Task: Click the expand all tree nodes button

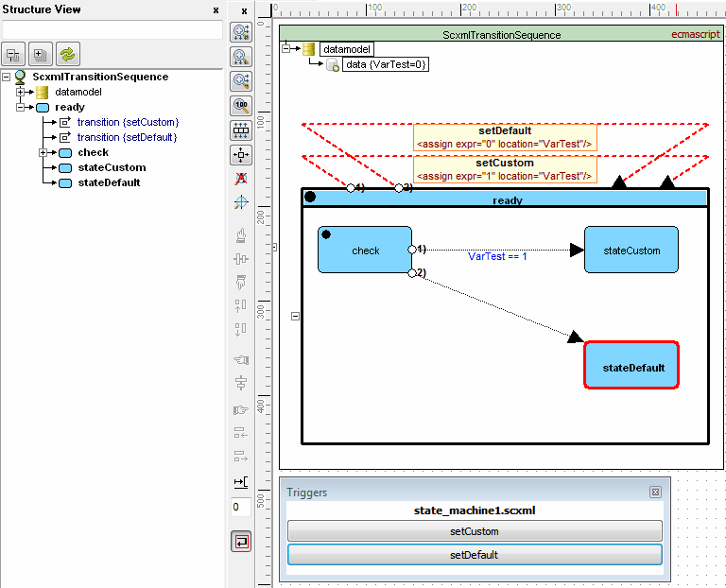Action: click(x=41, y=54)
